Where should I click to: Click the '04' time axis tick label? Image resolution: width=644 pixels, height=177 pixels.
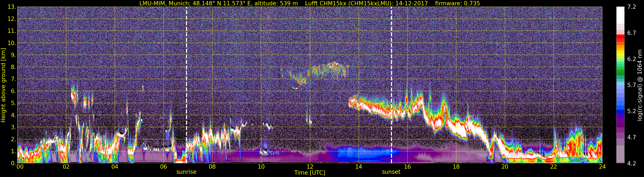115,167
